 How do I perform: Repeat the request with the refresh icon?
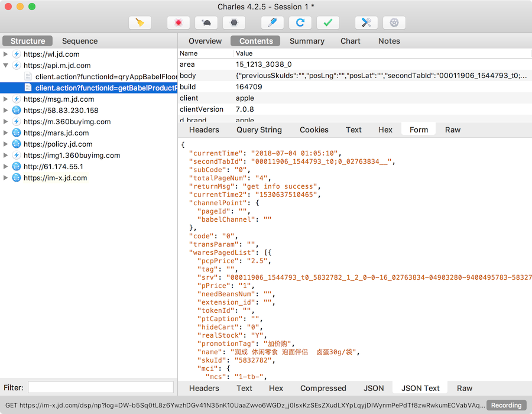click(300, 22)
